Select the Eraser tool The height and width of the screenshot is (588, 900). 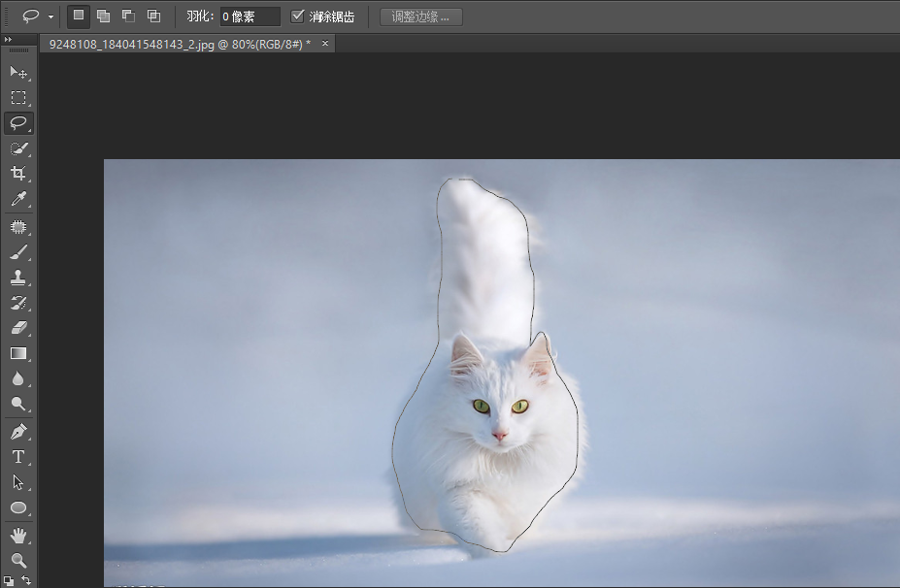[18, 328]
